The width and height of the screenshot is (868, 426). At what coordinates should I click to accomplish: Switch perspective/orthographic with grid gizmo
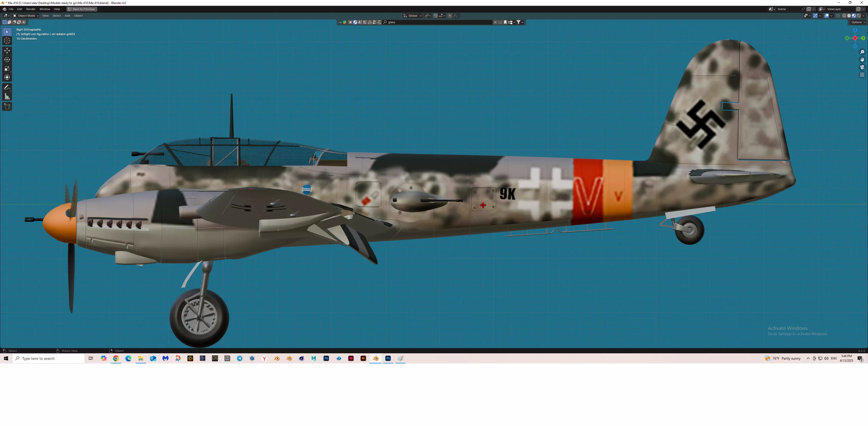tap(862, 75)
